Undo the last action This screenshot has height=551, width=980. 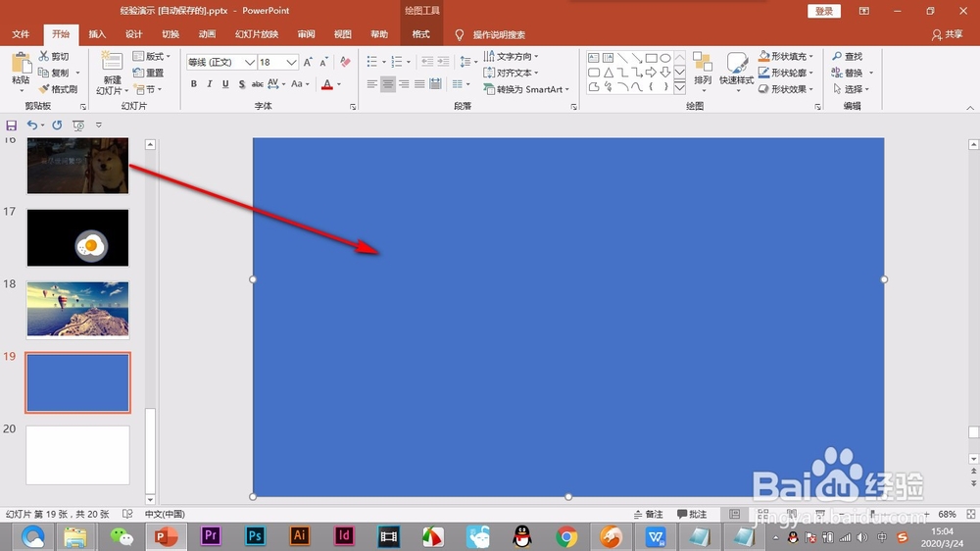pos(32,125)
